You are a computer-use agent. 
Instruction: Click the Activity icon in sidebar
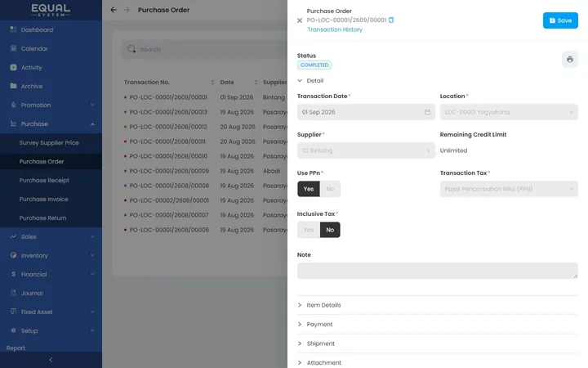click(x=13, y=67)
